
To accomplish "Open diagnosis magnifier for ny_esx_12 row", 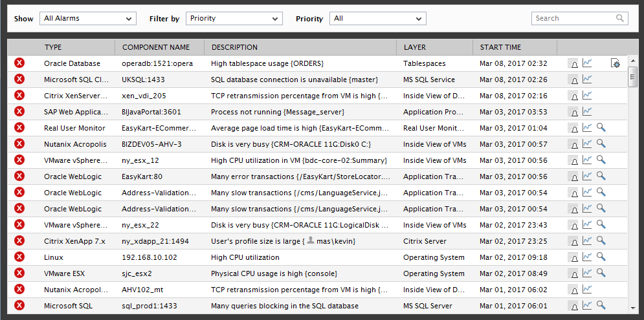I will [x=601, y=160].
